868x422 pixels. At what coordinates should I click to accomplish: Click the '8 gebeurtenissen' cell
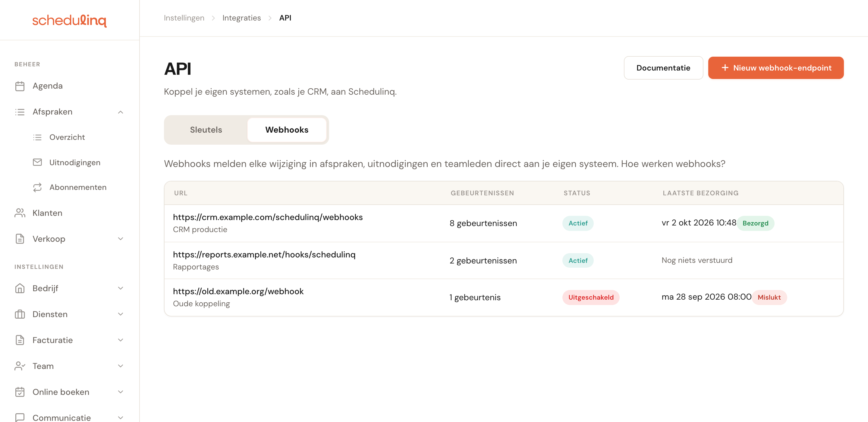pyautogui.click(x=483, y=223)
